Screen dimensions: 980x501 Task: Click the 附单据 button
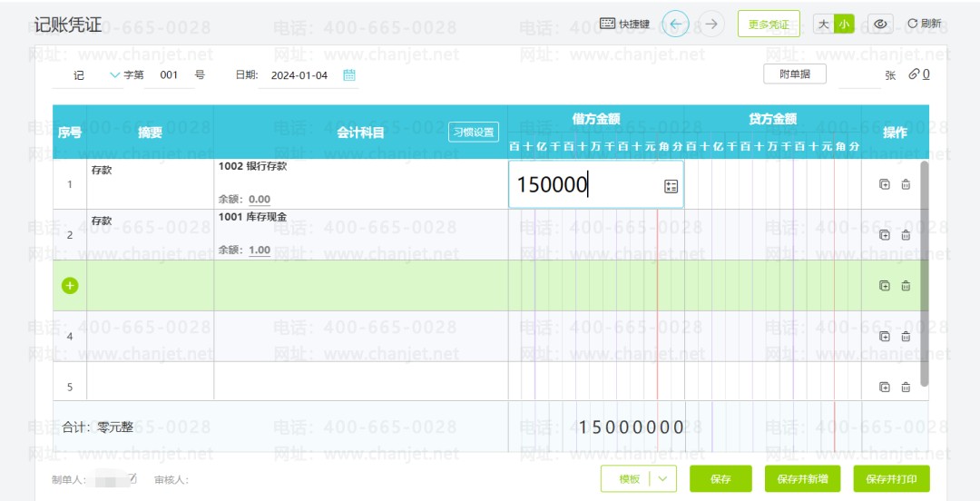(x=795, y=74)
